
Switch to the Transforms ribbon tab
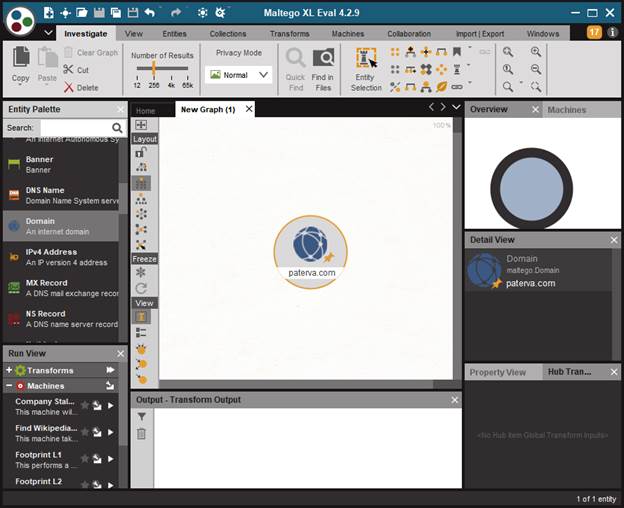click(289, 34)
